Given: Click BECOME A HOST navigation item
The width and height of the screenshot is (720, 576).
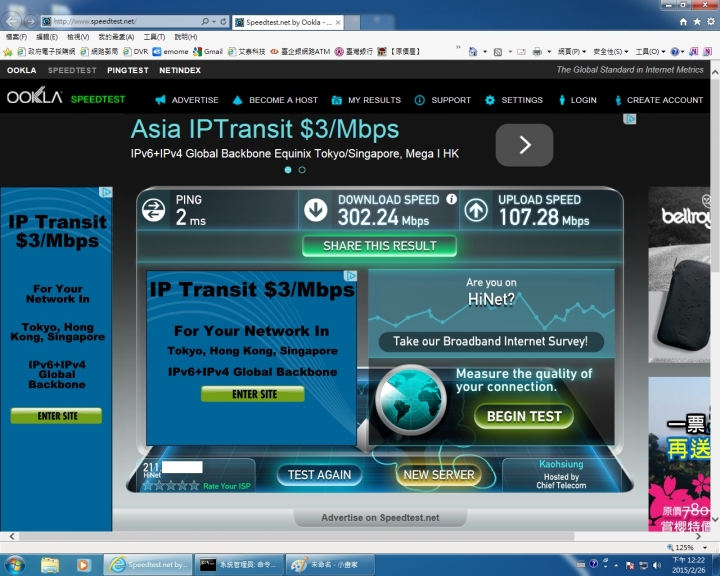Looking at the screenshot, I should tap(275, 100).
